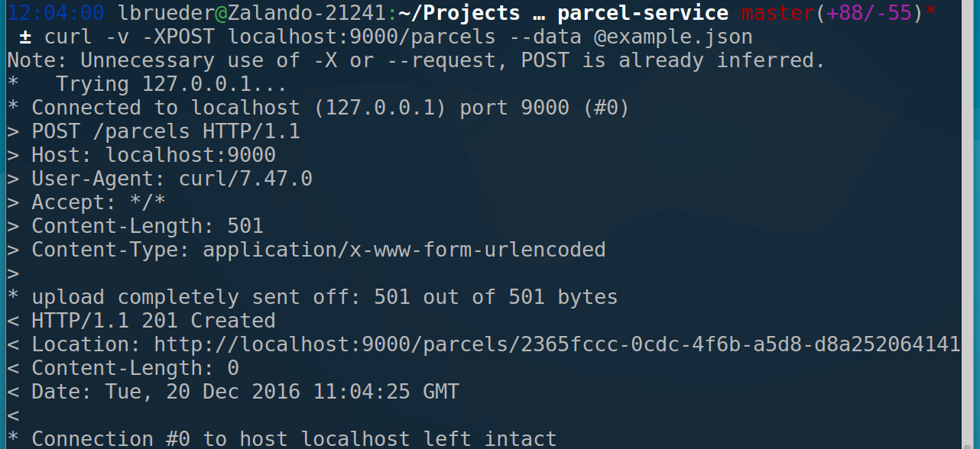Click the 'HTTP/1.1 201 Created' status line
Screen dimensions: 980x449
[153, 321]
